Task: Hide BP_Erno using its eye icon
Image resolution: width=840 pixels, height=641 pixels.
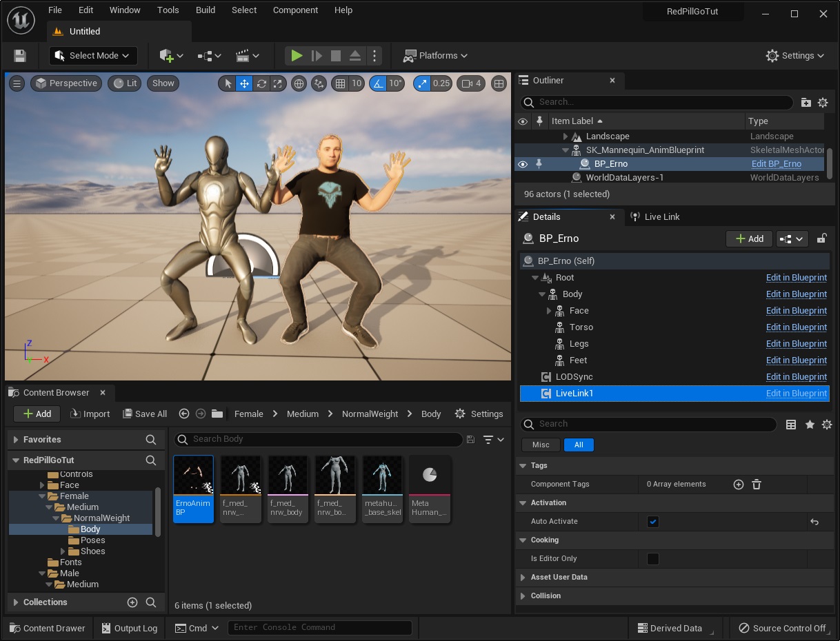Action: pyautogui.click(x=523, y=164)
